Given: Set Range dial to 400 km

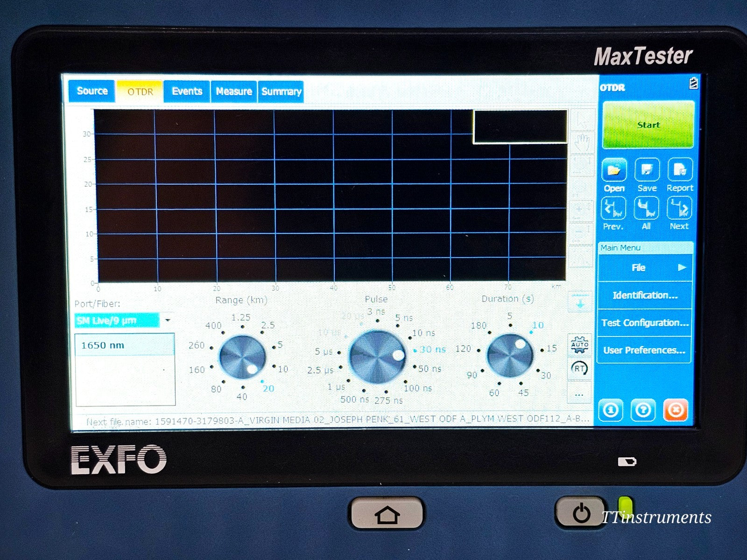Looking at the screenshot, I should click(213, 325).
